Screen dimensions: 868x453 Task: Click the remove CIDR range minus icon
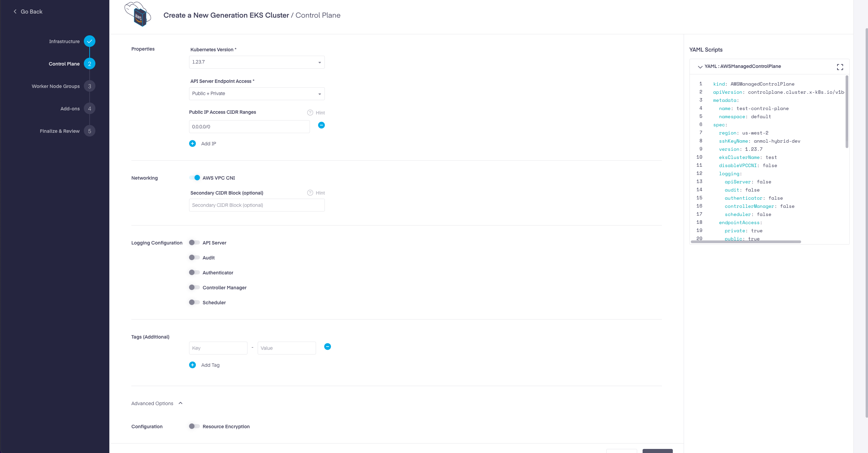click(x=321, y=125)
